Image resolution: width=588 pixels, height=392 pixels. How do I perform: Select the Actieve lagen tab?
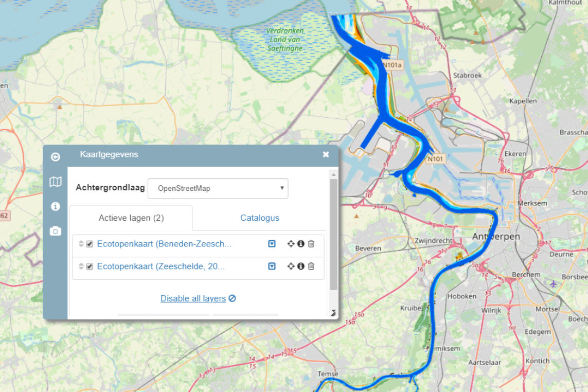(x=130, y=218)
